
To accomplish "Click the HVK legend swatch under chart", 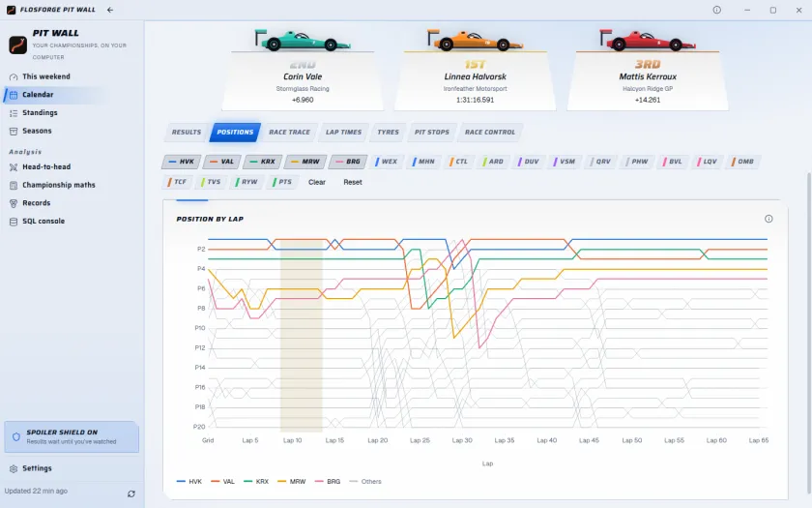I will click(181, 482).
